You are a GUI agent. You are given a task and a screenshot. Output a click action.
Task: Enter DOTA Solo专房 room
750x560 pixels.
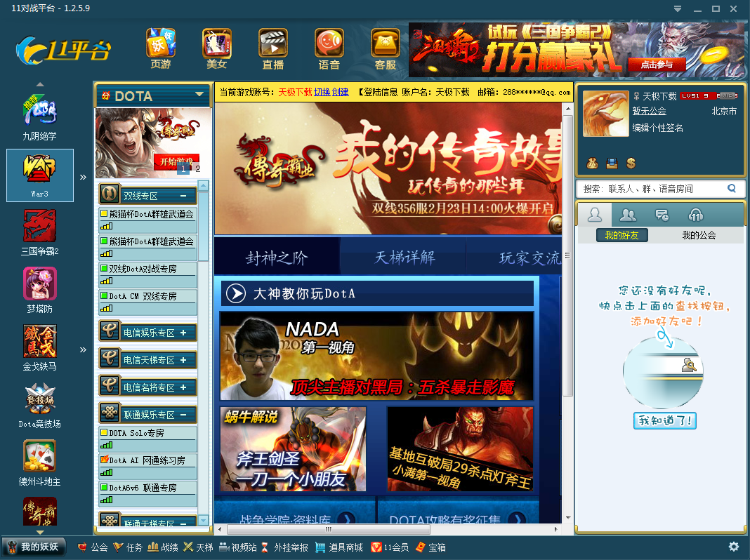(147, 439)
